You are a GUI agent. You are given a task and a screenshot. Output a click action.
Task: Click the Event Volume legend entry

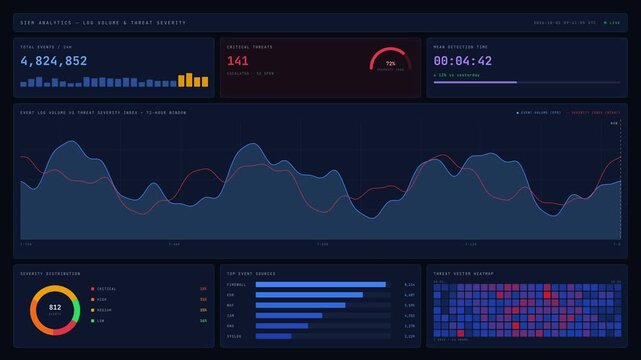point(538,113)
